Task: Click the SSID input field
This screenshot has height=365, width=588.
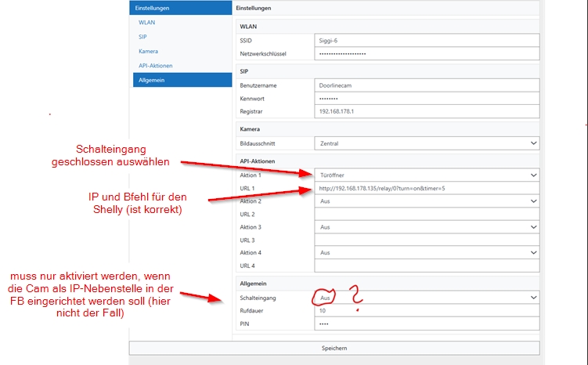Action: pos(427,40)
